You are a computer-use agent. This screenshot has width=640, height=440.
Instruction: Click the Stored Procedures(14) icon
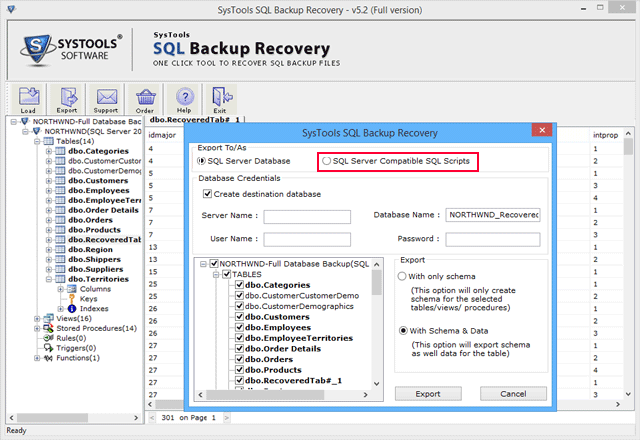click(49, 328)
